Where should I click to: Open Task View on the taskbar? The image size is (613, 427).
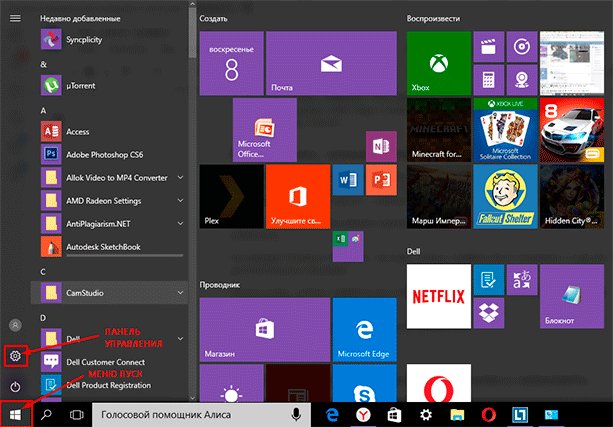click(77, 414)
